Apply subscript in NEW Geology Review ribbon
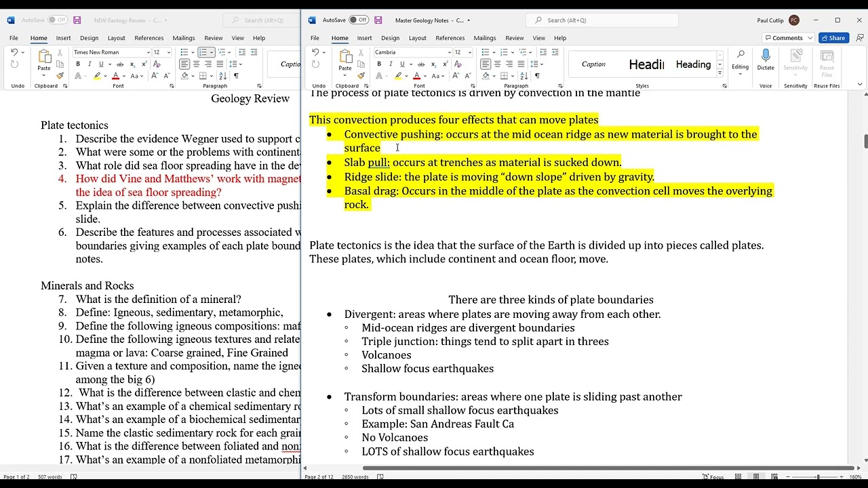 tap(133, 64)
